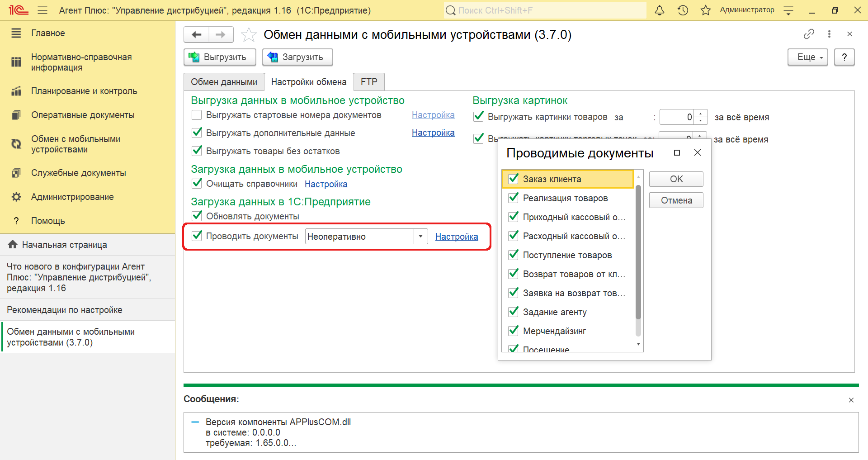Open service settings menu icon near Администратор

click(788, 10)
